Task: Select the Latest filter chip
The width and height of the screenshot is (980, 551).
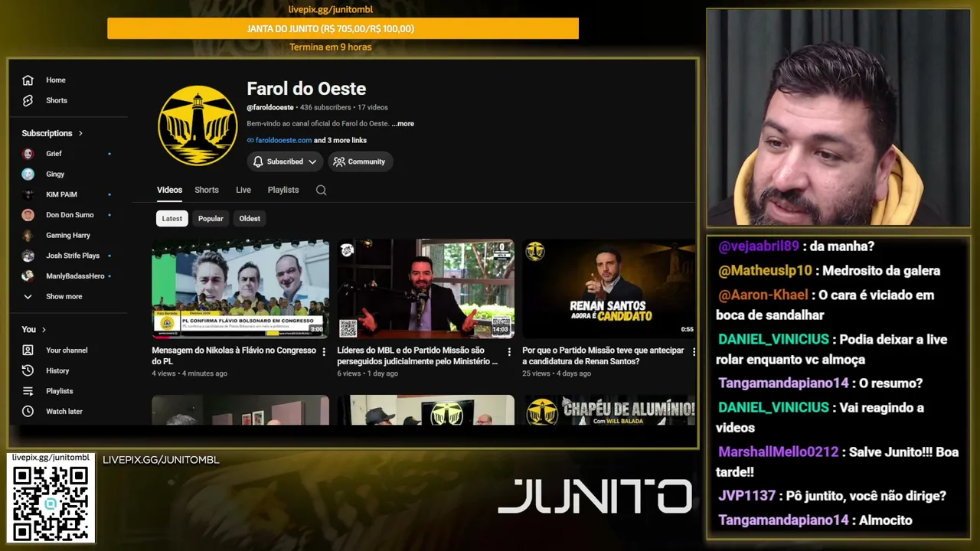Action: click(172, 219)
